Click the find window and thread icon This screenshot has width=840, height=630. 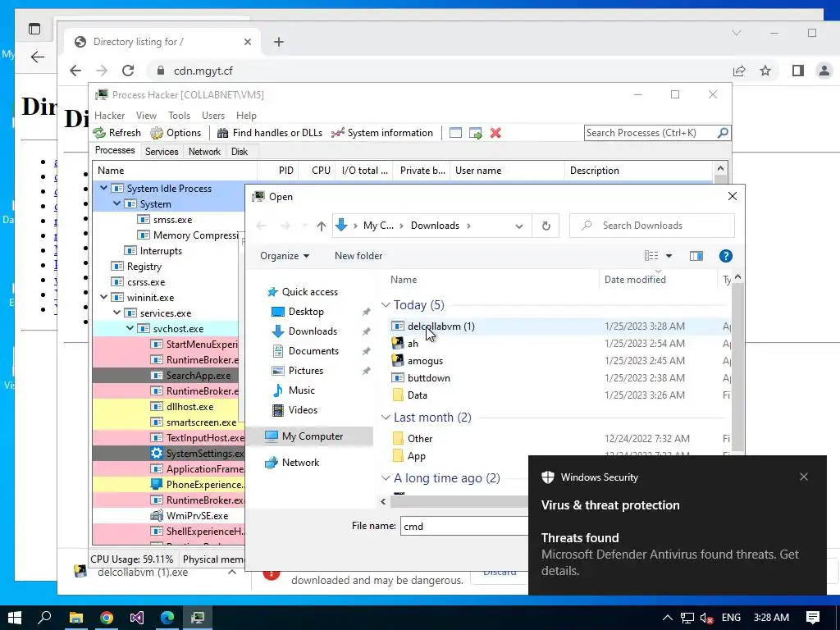475,133
